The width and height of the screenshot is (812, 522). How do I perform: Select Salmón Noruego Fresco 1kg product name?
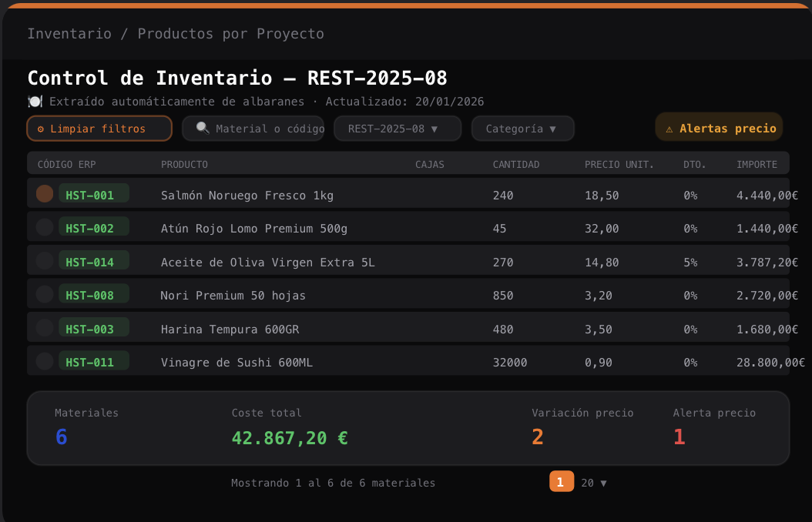[x=247, y=196]
